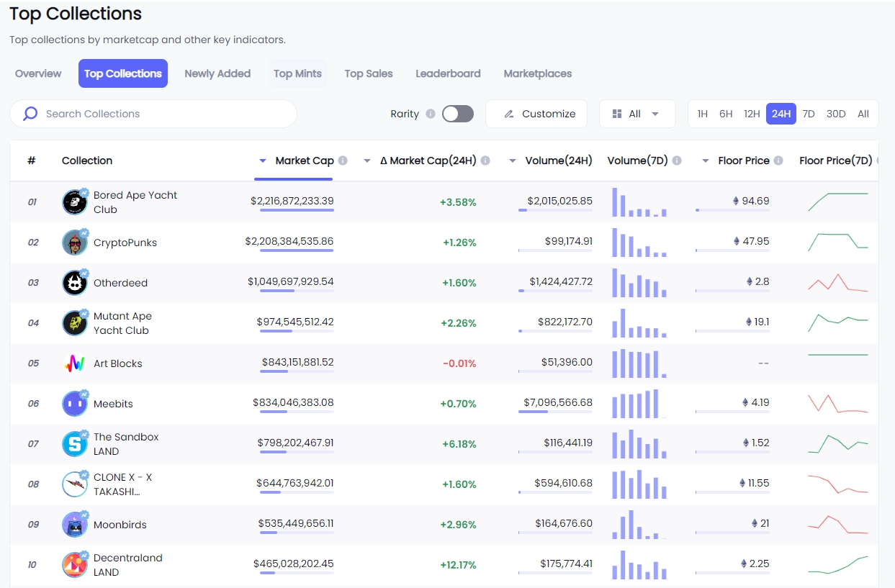Screen dimensions: 895x588
Task: Click the Customize button
Action: (536, 114)
